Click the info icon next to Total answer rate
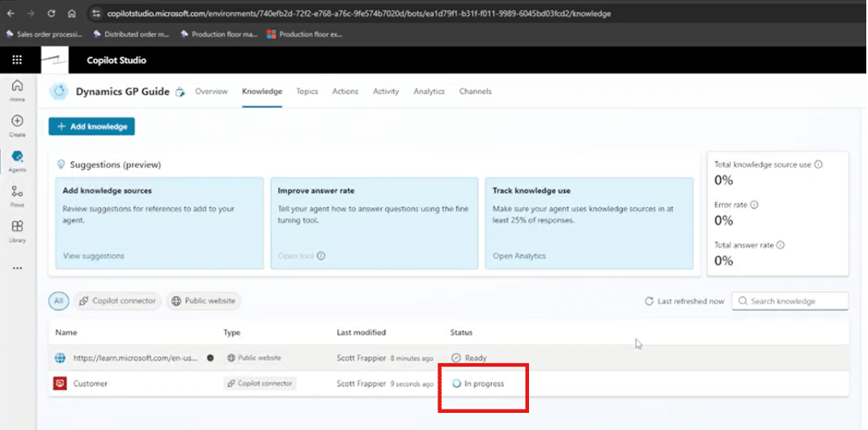Viewport: 868px width, 430px height. tap(781, 245)
